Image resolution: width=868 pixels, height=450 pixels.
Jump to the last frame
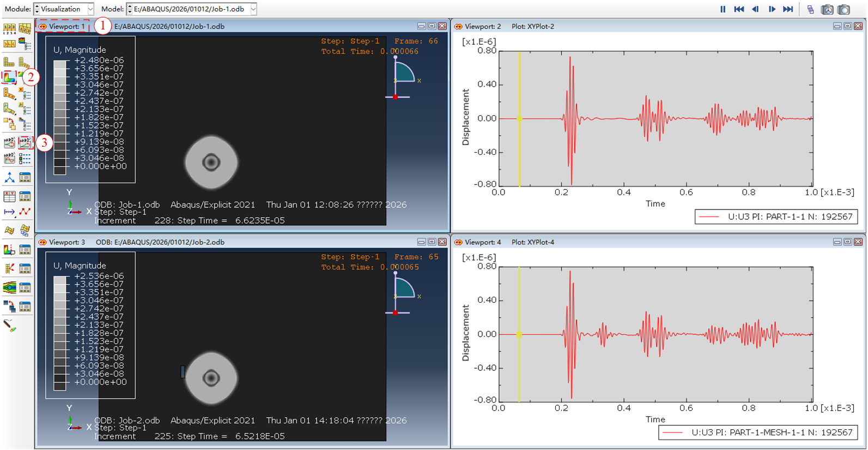pos(788,9)
